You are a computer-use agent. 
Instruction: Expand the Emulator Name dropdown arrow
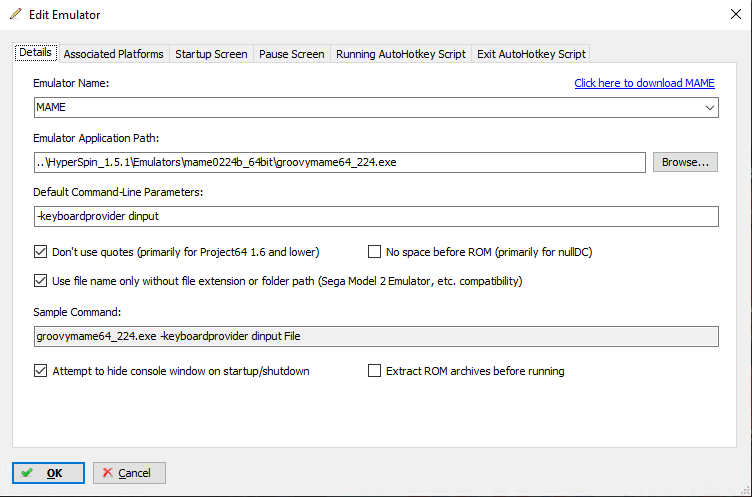tap(710, 107)
